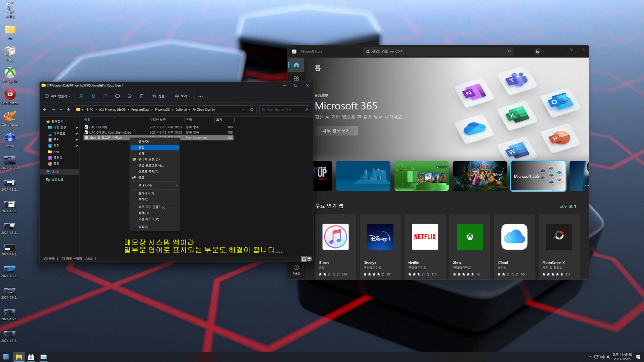Click Optional in the Explorer breadcrumb
The height and width of the screenshot is (362, 644).
[181, 110]
